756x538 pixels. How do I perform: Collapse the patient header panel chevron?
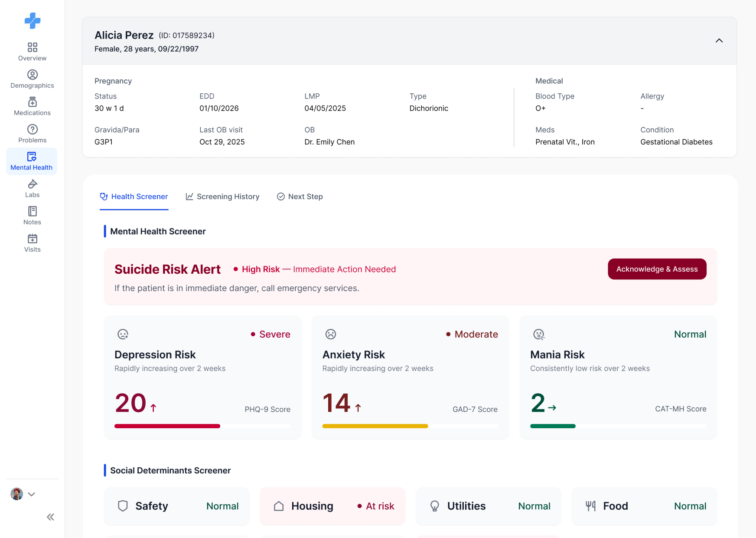click(x=719, y=40)
